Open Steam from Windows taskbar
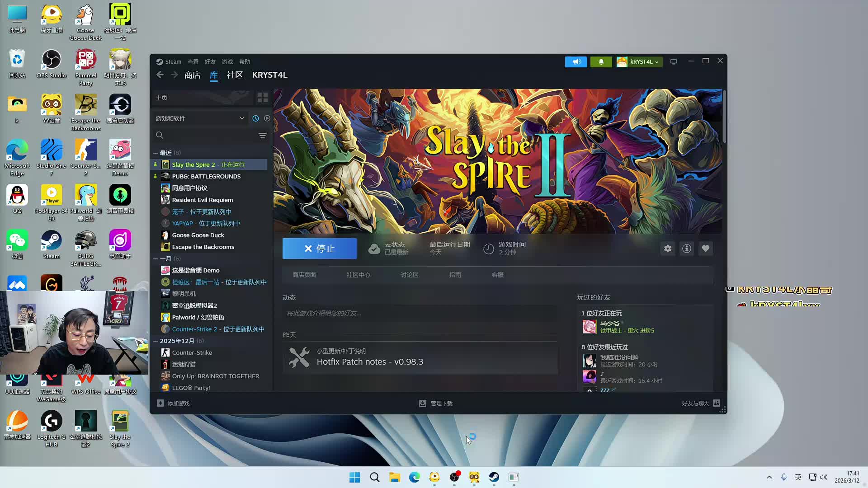The width and height of the screenshot is (868, 488). (494, 477)
